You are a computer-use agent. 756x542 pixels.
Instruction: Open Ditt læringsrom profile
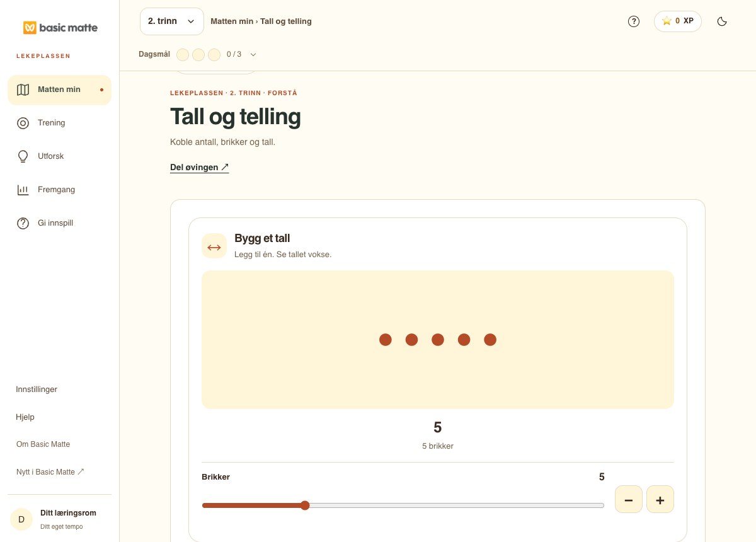point(59,519)
